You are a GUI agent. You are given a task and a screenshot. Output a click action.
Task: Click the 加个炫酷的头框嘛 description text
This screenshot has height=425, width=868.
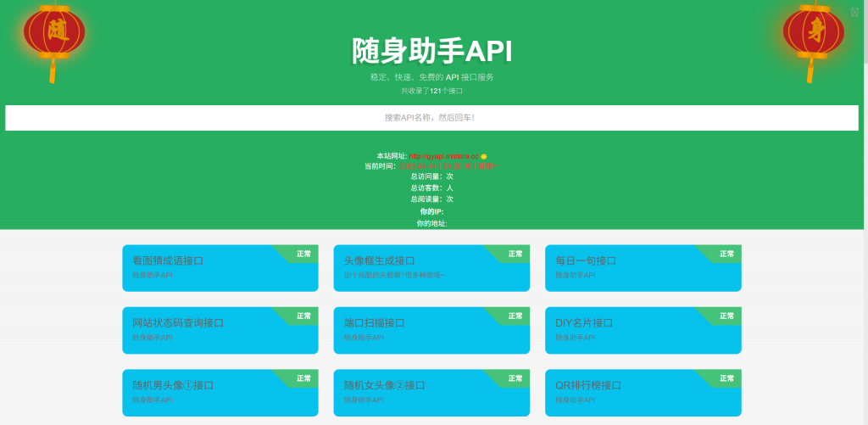(394, 275)
